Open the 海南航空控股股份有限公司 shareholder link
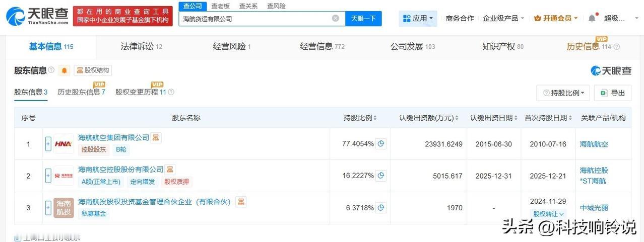 [x=121, y=170]
